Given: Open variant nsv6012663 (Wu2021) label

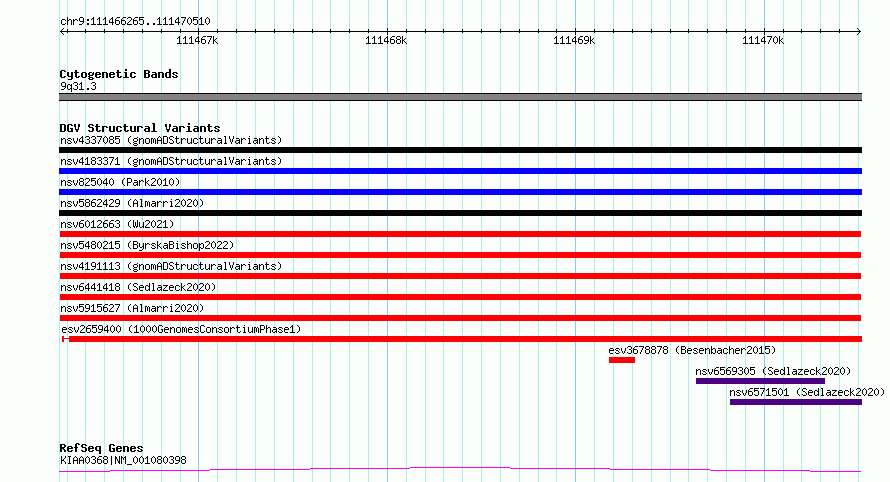Looking at the screenshot, I should 117,224.
